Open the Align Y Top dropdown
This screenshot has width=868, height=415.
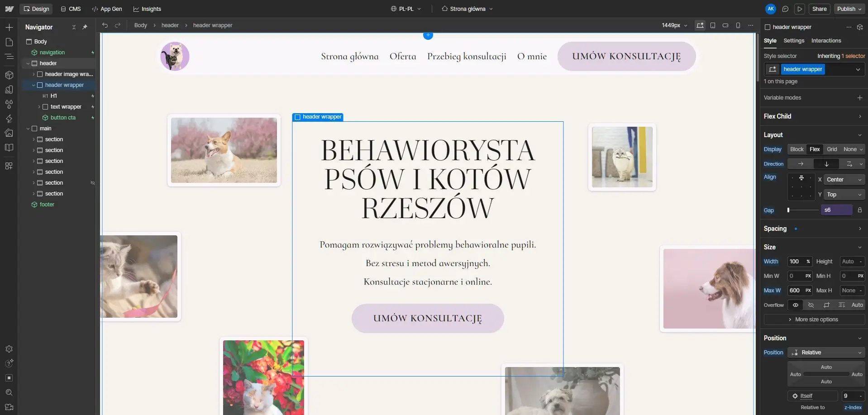(x=844, y=195)
